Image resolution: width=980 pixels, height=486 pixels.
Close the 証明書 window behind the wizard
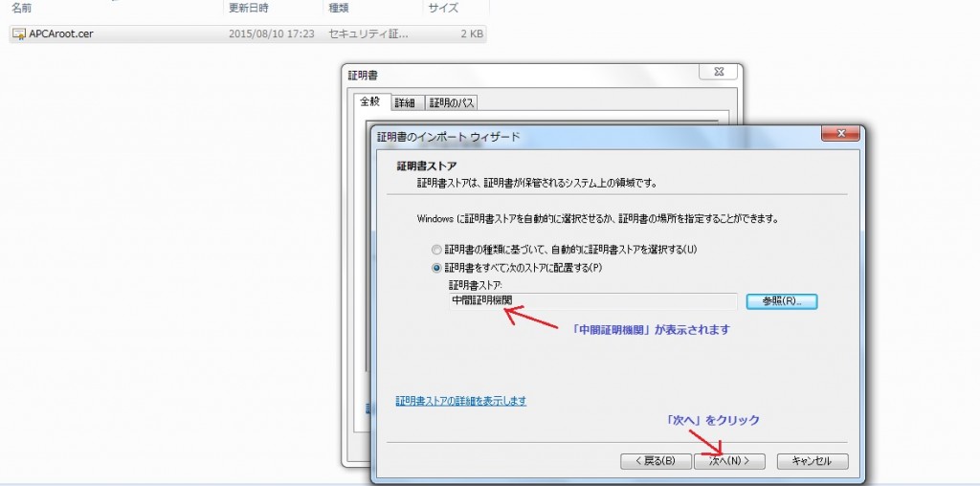click(719, 72)
